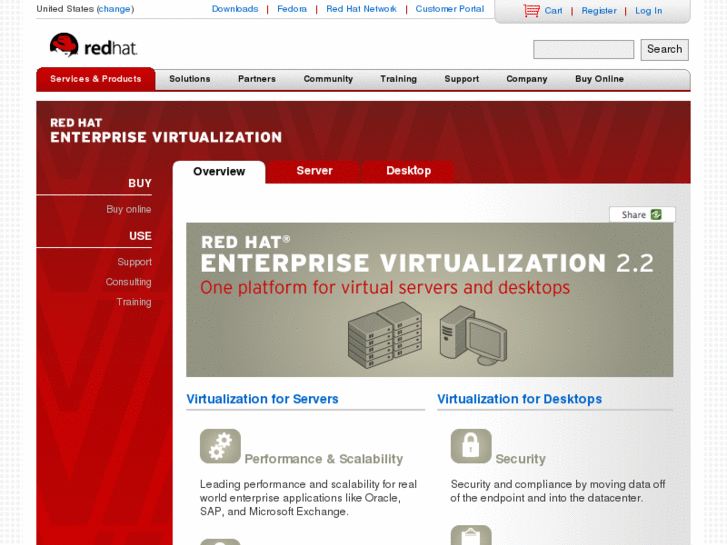Click the Share button
727x545 pixels.
pyautogui.click(x=642, y=214)
